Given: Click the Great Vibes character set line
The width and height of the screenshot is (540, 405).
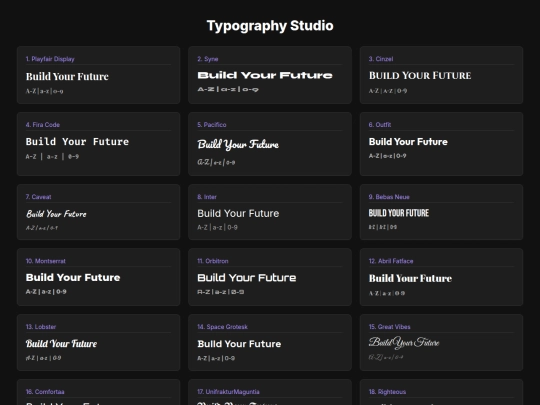Looking at the screenshot, I should (386, 357).
